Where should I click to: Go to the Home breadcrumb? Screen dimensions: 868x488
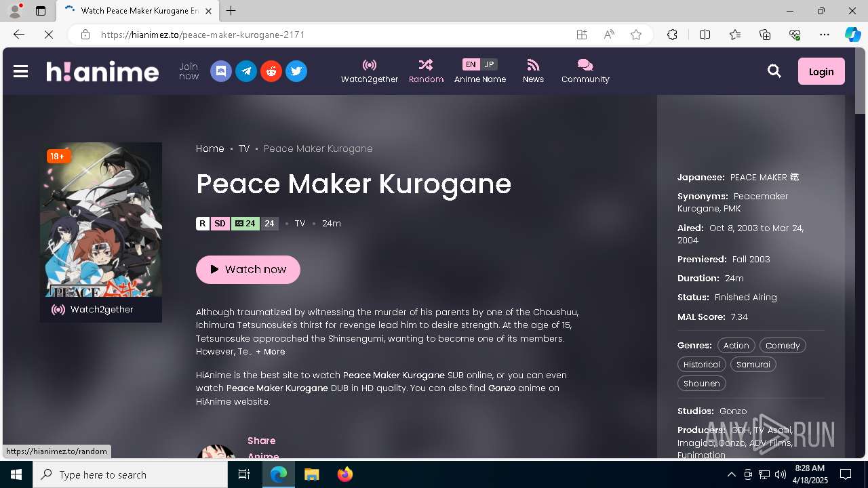pyautogui.click(x=210, y=148)
